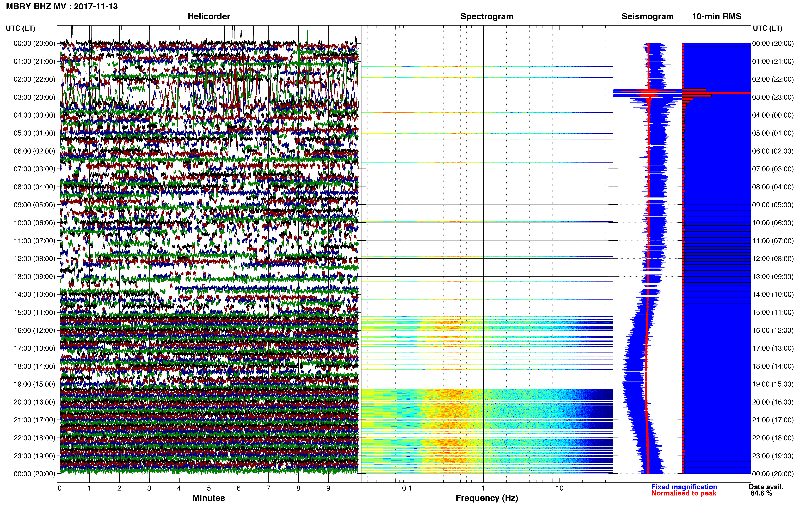Viewport: 812px width, 508px height.
Task: Click the 'Fixed magnification' legend text
Action: click(x=684, y=487)
